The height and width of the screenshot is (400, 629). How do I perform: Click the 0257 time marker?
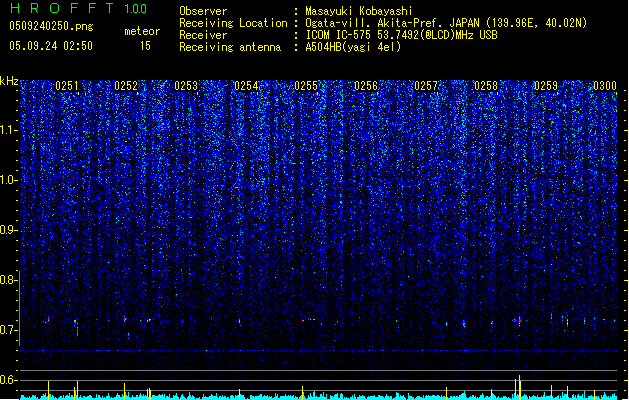tap(426, 86)
